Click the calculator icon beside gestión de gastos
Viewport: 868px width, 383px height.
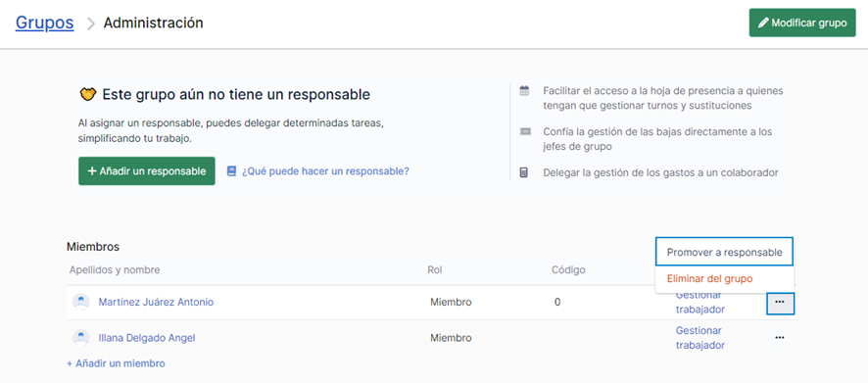click(x=524, y=172)
